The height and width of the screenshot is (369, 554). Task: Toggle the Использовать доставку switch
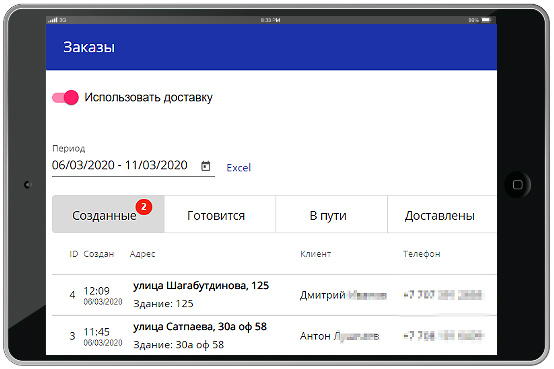tap(65, 98)
